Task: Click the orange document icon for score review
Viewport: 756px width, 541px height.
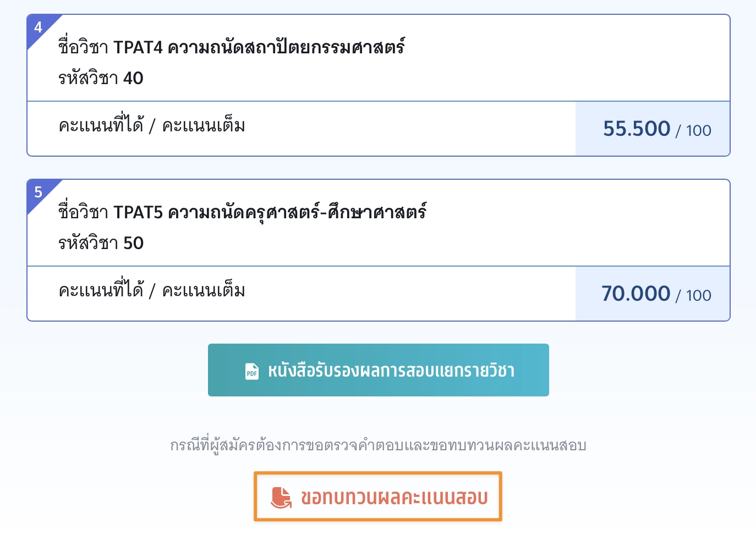Action: 281,497
